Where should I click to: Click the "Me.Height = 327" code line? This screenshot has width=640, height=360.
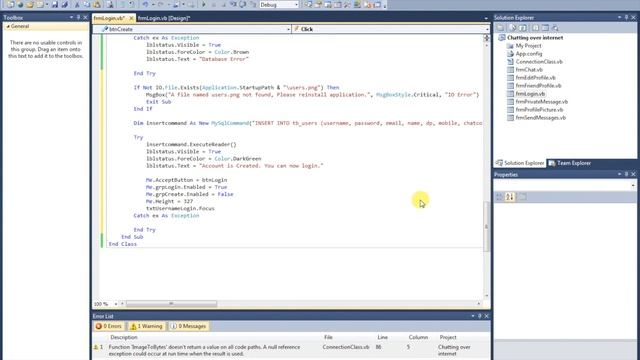pyautogui.click(x=169, y=201)
